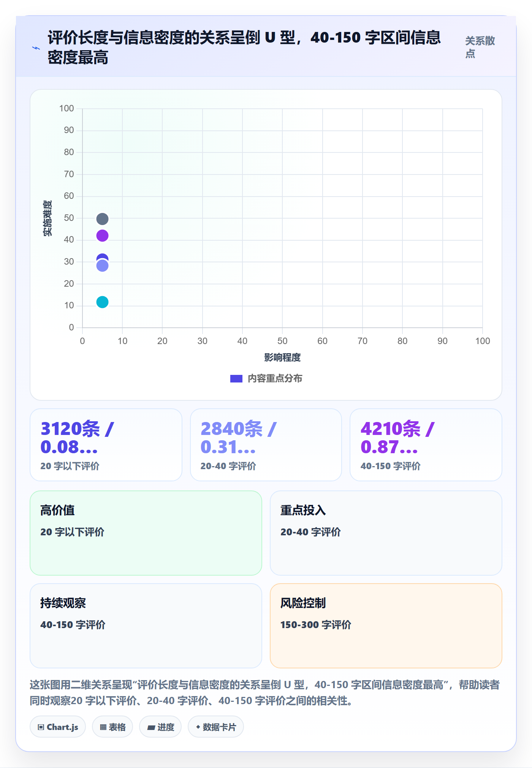Image resolution: width=532 pixels, height=768 pixels.
Task: Click the cyan scatter point near 12
Action: [102, 302]
